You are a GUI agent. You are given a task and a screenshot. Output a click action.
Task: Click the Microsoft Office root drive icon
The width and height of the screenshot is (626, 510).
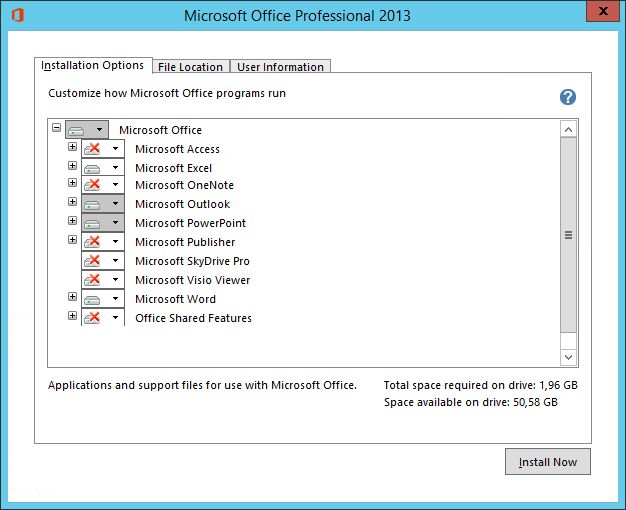[76, 130]
